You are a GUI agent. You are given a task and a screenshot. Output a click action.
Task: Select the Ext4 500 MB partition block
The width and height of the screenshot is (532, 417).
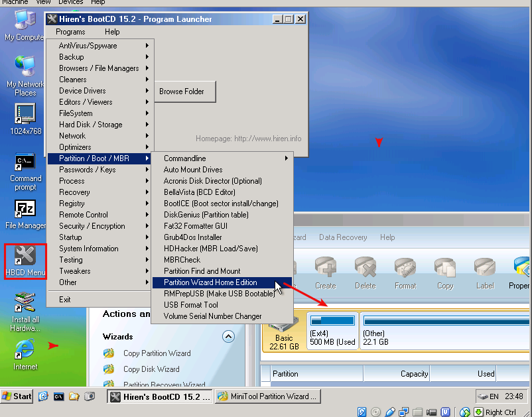pyautogui.click(x=332, y=331)
